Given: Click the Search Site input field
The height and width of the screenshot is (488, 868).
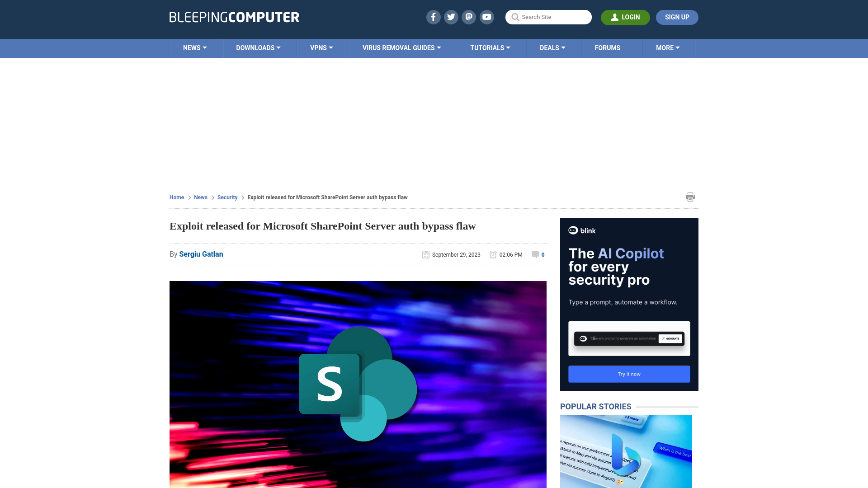Looking at the screenshot, I should point(548,17).
